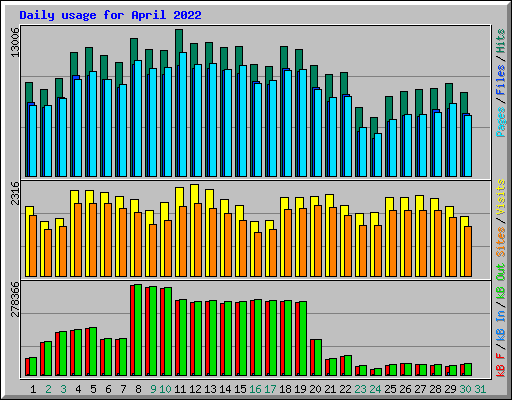
Task: Click the cyan pages bar for day 29
Action: [x=453, y=140]
